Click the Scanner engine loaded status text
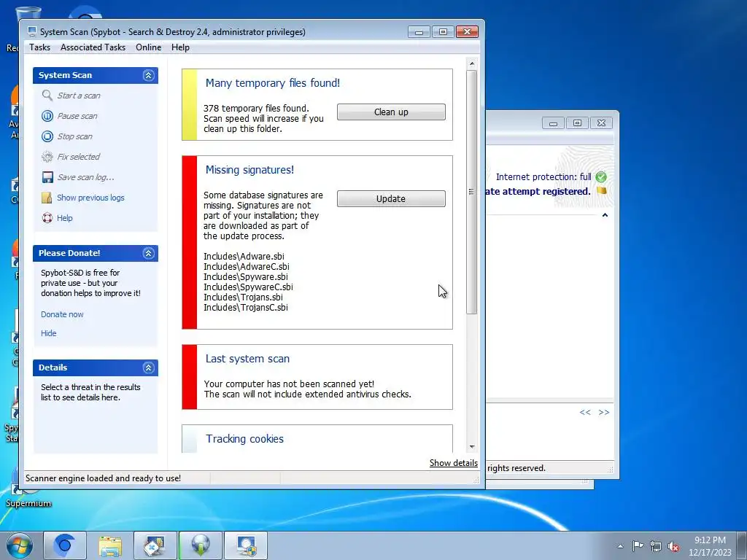Screen dimensions: 747x560 tap(103, 478)
